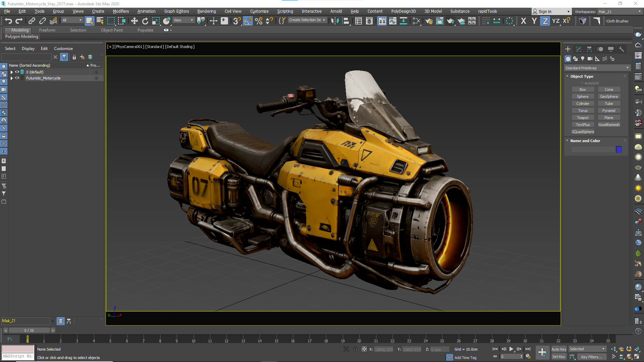This screenshot has width=644, height=362.
Task: Toggle the scene explorer filter funnel button
Action: tap(64, 57)
